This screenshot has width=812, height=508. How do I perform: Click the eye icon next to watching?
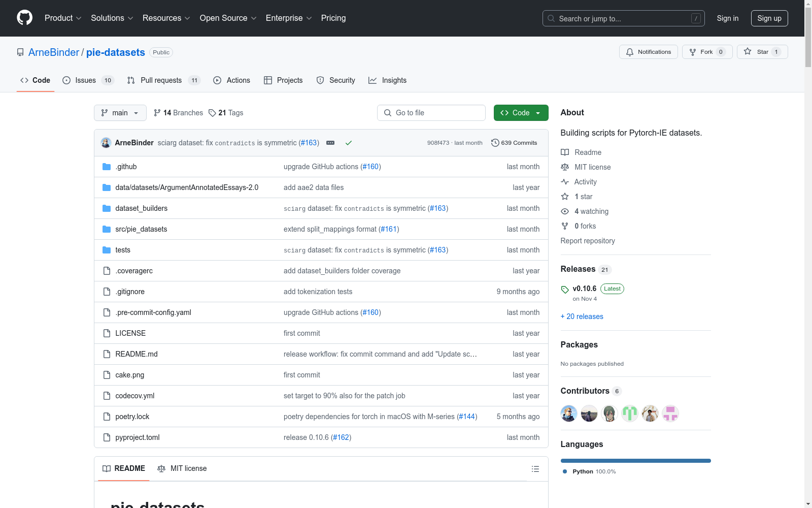click(x=565, y=211)
